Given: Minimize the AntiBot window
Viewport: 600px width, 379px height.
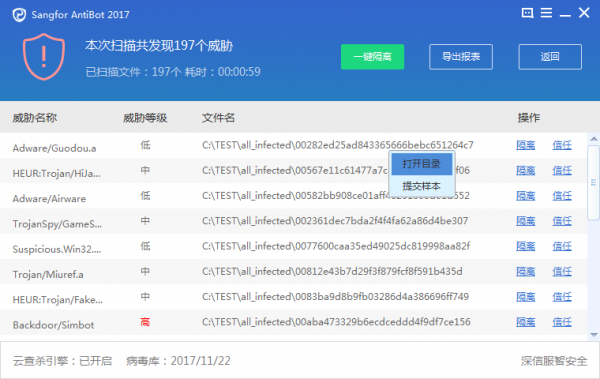Looking at the screenshot, I should (565, 16).
